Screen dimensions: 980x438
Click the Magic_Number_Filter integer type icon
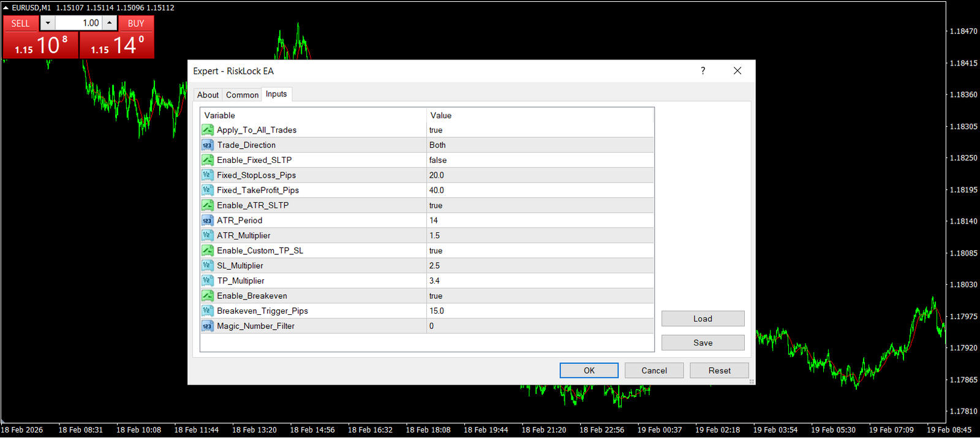point(208,326)
